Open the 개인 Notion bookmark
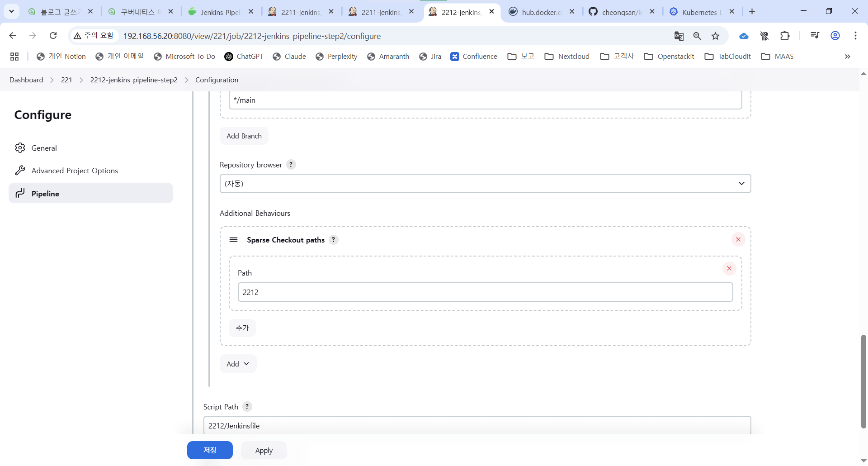This screenshot has width=868, height=466. point(61,57)
